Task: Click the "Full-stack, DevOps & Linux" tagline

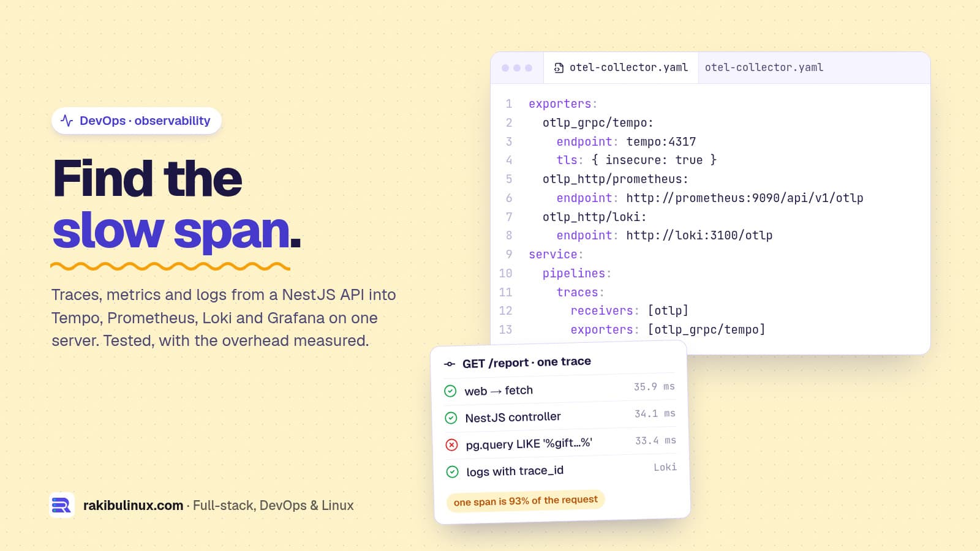Action: (x=273, y=506)
